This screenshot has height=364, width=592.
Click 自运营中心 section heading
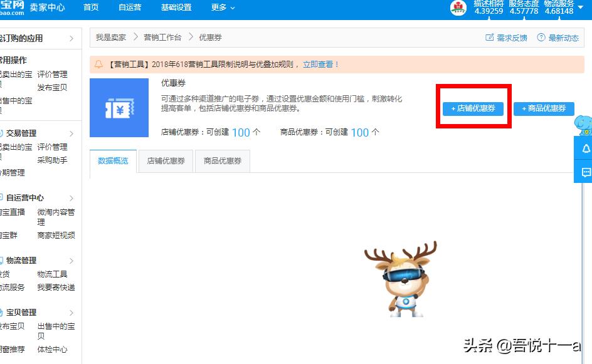pos(25,197)
